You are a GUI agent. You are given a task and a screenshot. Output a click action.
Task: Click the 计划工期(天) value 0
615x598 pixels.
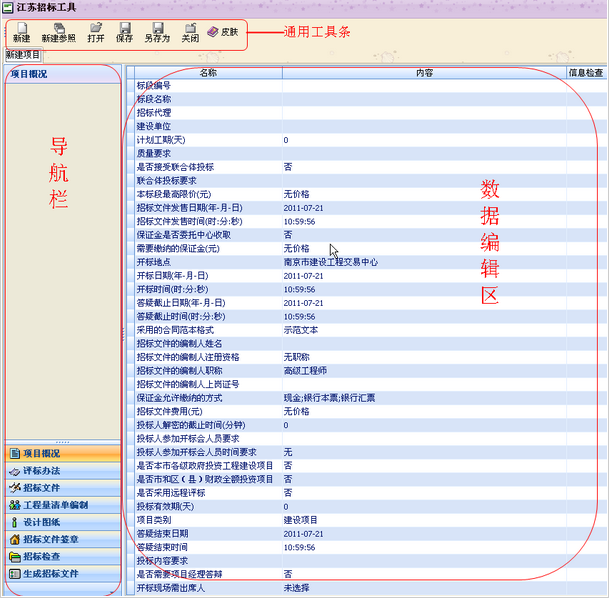286,140
